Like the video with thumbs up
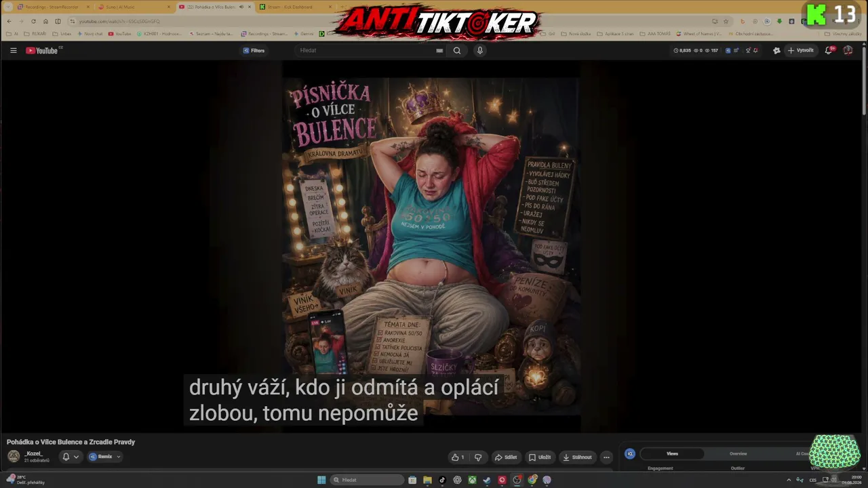Viewport: 868px width, 488px height. click(x=458, y=457)
